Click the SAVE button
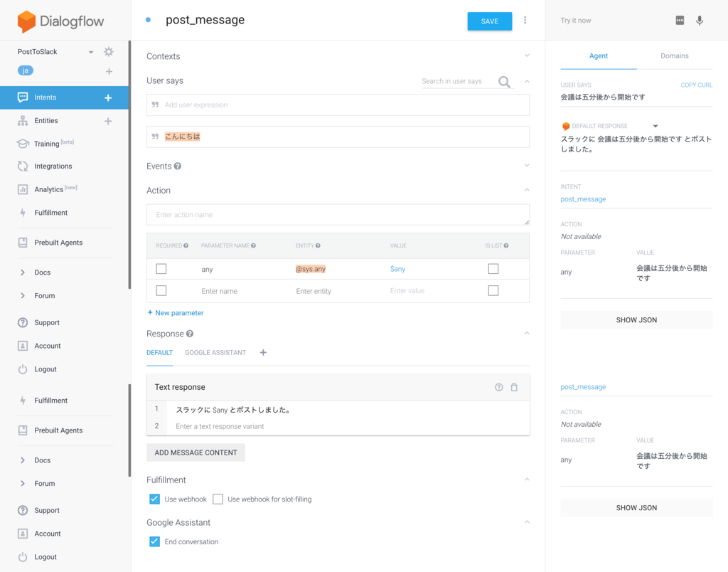The width and height of the screenshot is (728, 572). tap(490, 21)
